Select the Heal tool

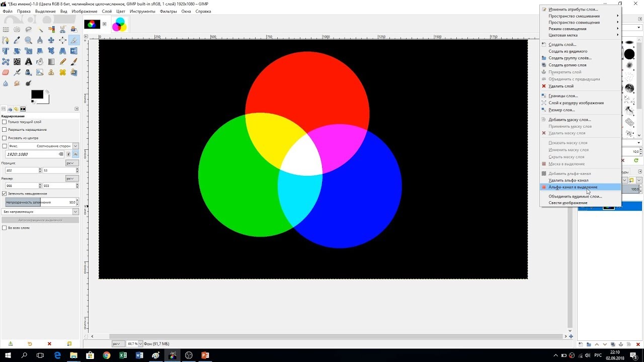(62, 72)
